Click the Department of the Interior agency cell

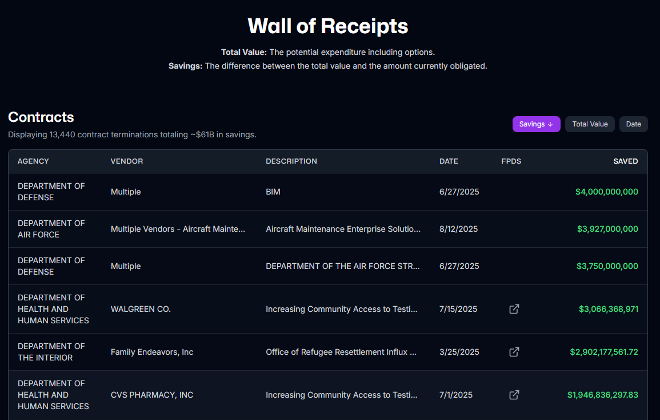click(51, 352)
